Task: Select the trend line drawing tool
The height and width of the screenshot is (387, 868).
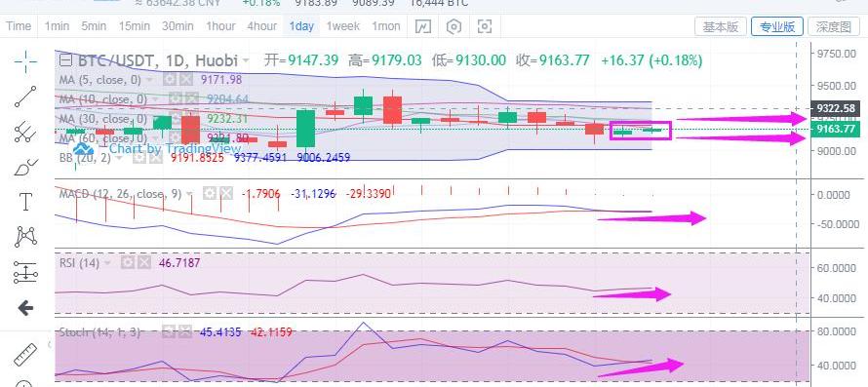Action: [x=26, y=97]
